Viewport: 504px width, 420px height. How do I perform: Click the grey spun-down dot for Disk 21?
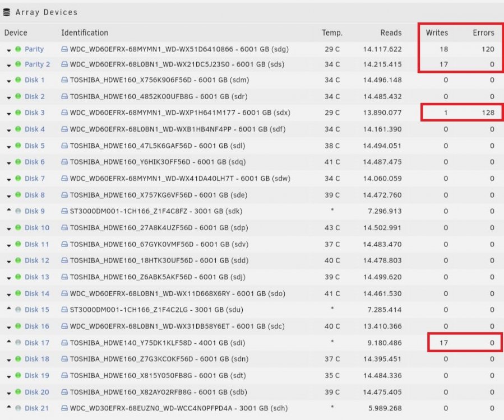click(18, 408)
